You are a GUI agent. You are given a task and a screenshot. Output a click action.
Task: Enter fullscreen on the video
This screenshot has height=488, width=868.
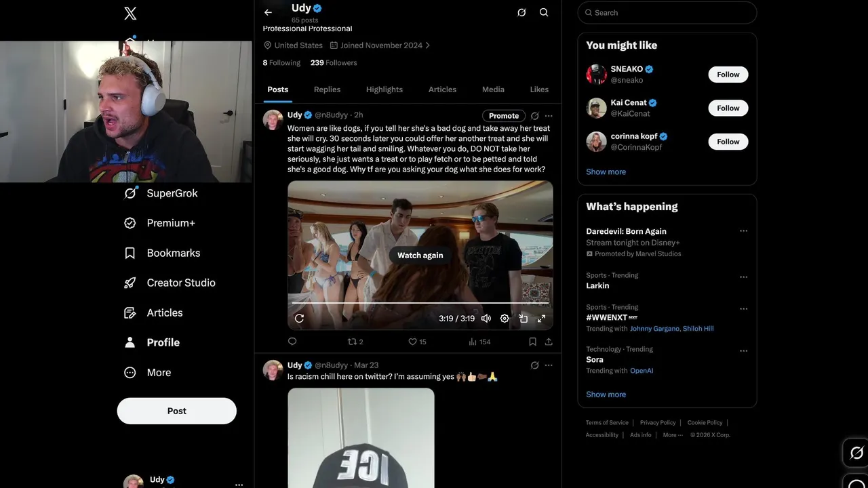point(541,319)
